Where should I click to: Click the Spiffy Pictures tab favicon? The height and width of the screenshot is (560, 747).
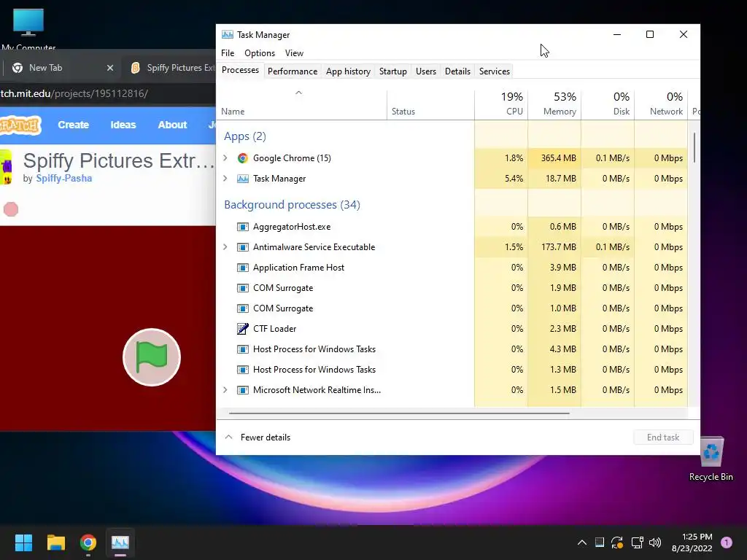(135, 68)
